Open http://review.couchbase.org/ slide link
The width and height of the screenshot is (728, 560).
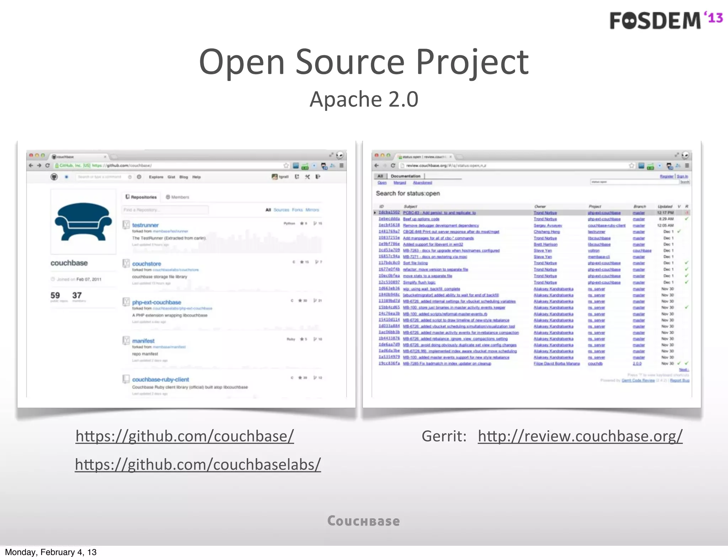click(x=580, y=436)
